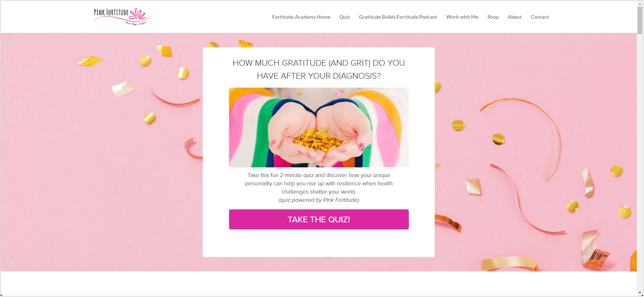
Task: Click the glitter hands quiz image
Action: [x=319, y=127]
